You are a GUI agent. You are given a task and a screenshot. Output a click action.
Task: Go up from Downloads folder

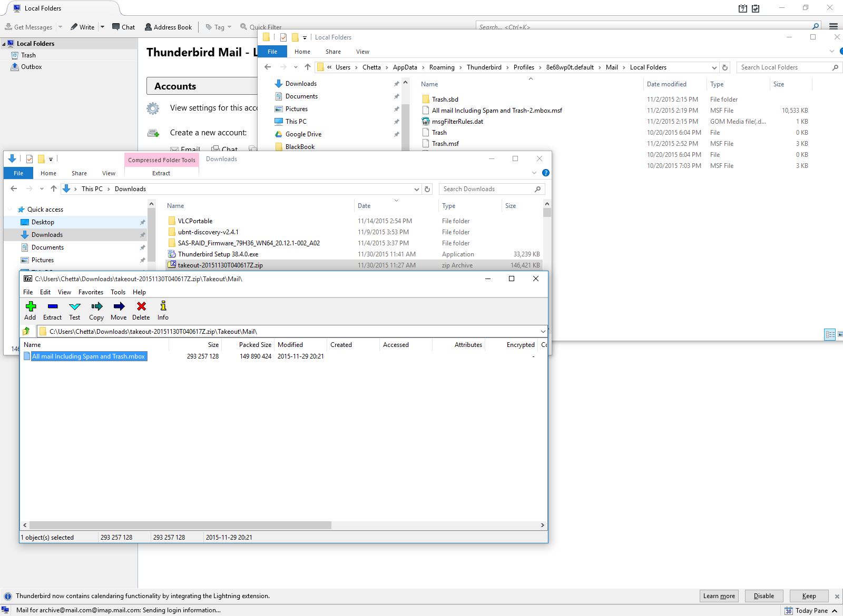[53, 188]
